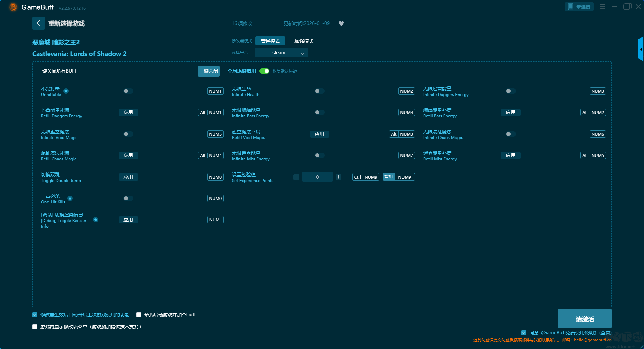
Task: Click the NUM6 hotkey for Infinite Chaos Magic
Action: (598, 134)
